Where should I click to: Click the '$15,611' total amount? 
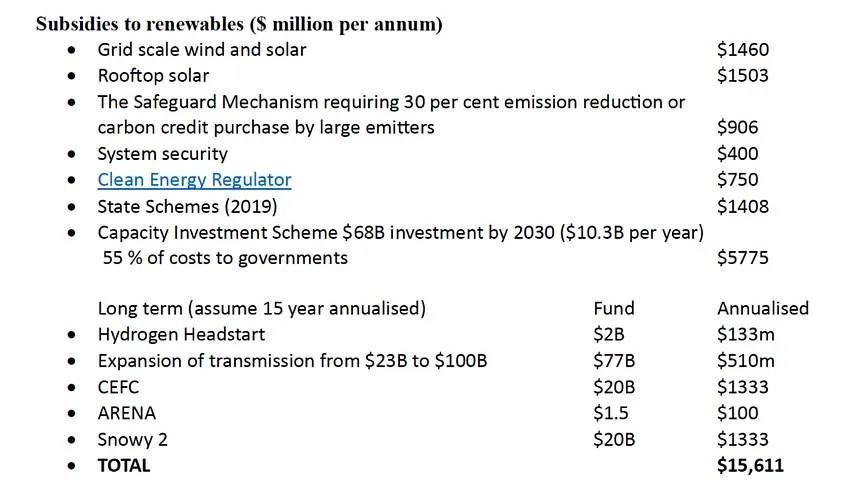click(750, 465)
